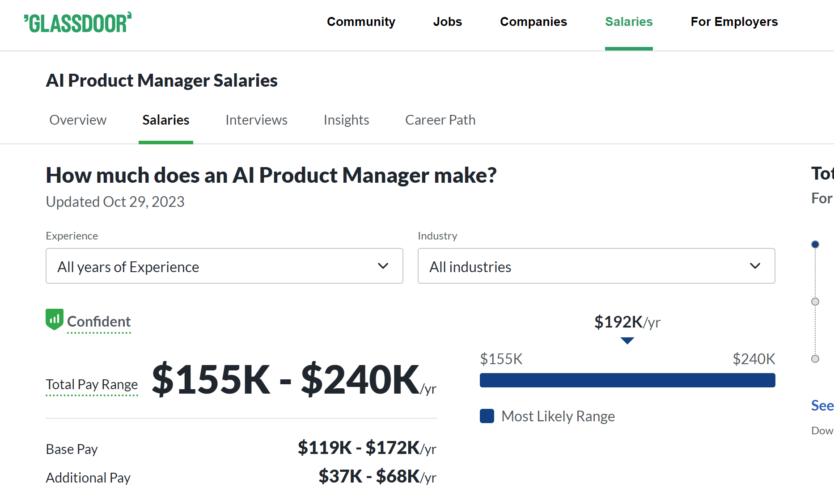This screenshot has height=504, width=834.
Task: Click For Employers in the top navigation
Action: (734, 21)
